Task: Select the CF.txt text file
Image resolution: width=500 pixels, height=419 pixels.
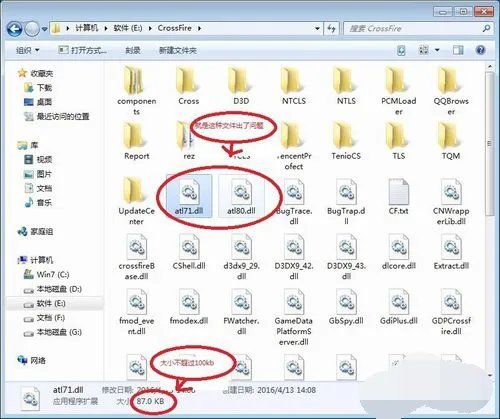Action: tap(399, 197)
